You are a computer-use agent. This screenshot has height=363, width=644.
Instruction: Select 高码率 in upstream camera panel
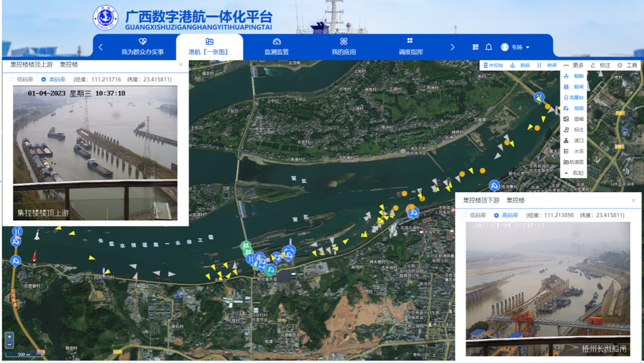44,79
